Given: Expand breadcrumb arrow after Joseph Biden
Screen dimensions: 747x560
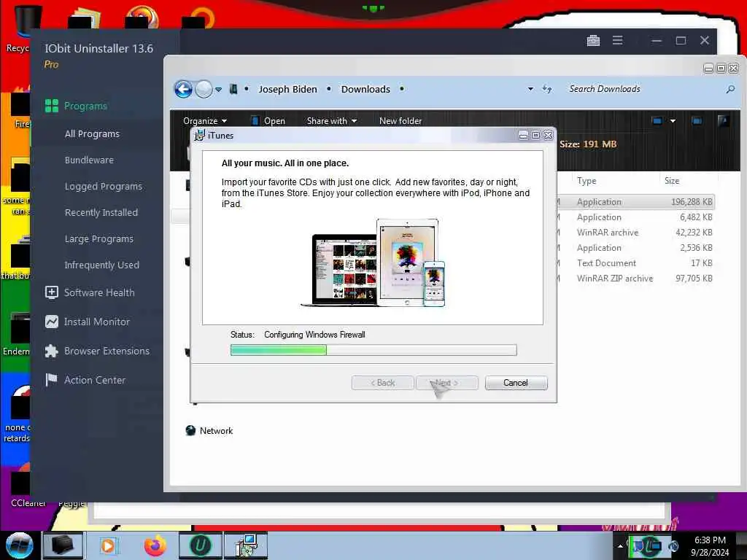Looking at the screenshot, I should [x=329, y=89].
